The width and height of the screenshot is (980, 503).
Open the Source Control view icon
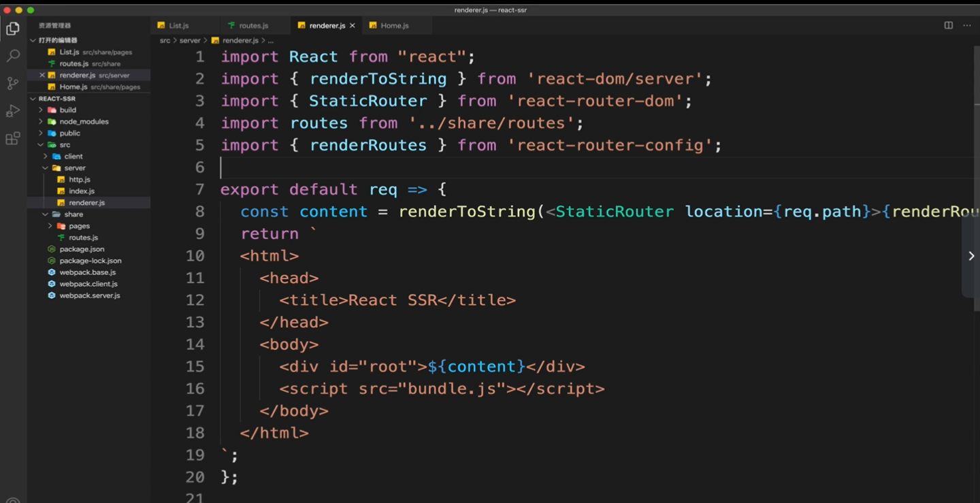click(13, 84)
